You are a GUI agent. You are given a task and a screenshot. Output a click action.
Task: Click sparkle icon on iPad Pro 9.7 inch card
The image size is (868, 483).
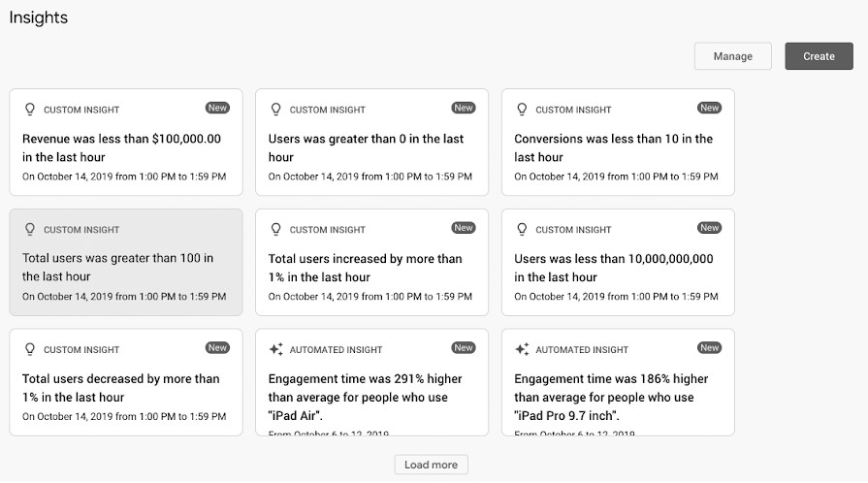[522, 349]
